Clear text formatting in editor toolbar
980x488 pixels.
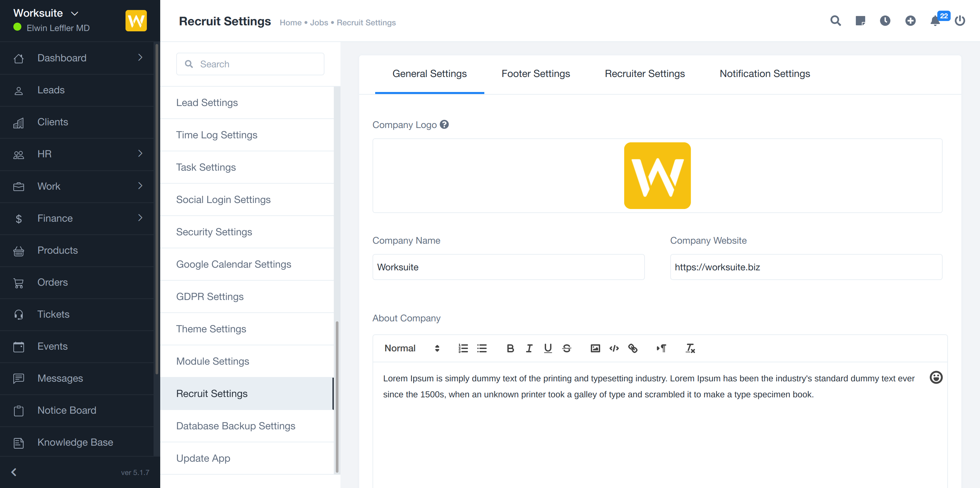(x=690, y=348)
